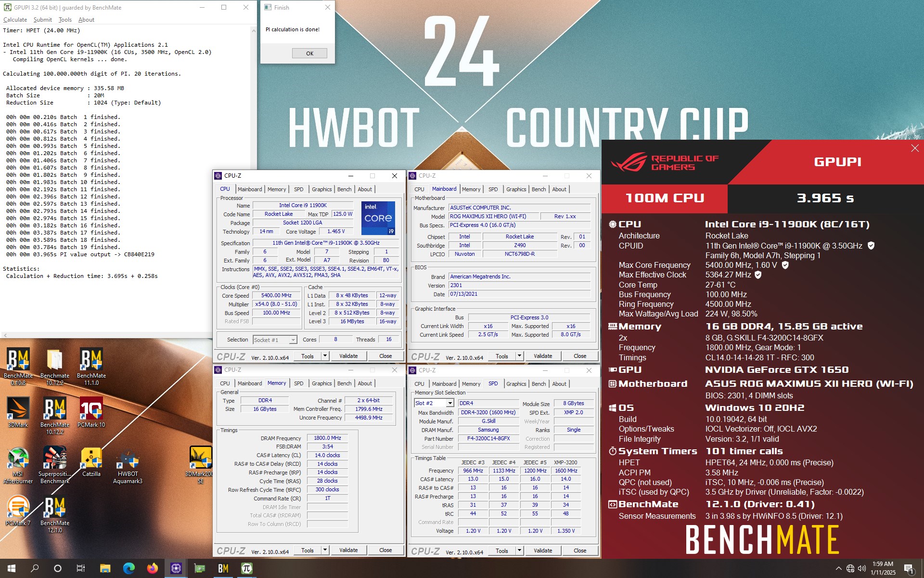Expand Tools arrow in SPD window
The height and width of the screenshot is (578, 924).
pyautogui.click(x=519, y=551)
